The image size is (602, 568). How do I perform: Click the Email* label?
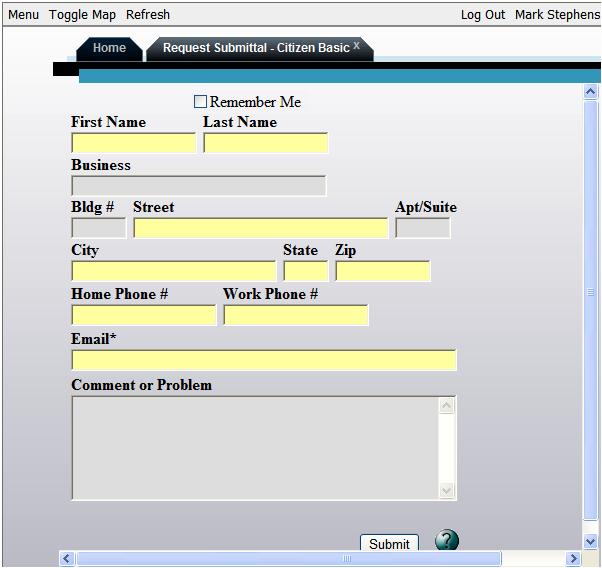pyautogui.click(x=94, y=339)
